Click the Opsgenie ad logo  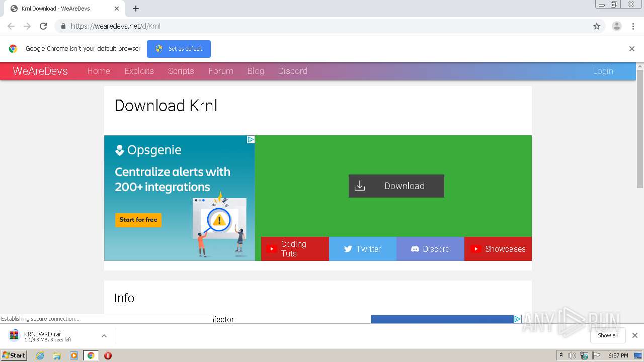[148, 150]
